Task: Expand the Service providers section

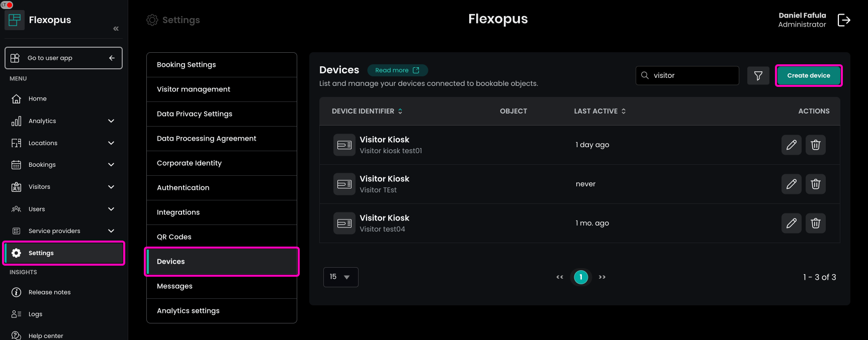Action: click(111, 231)
